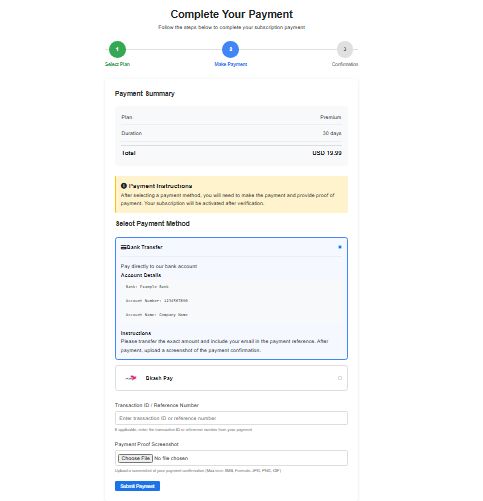Screen dimensions: 483x501
Task: Select the Bkash Pay radio button
Action: (340, 378)
